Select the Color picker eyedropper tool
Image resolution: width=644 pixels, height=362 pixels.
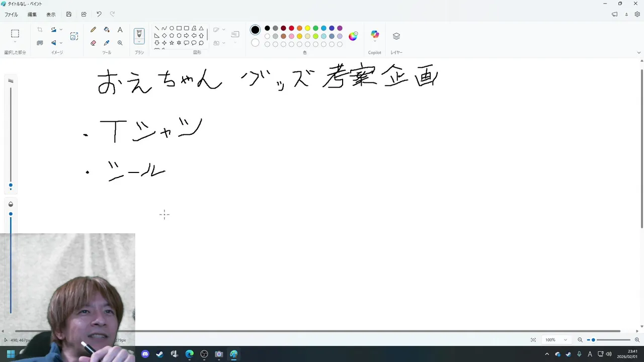(107, 43)
